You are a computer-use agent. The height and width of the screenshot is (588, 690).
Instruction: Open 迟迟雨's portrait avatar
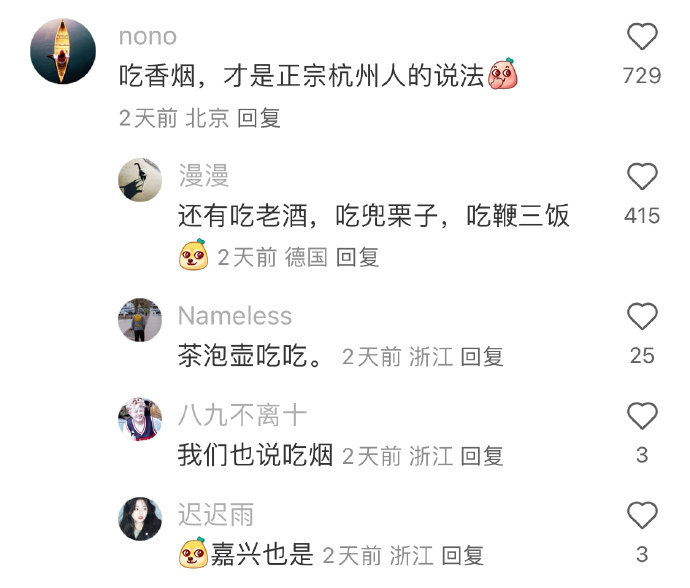coord(140,518)
